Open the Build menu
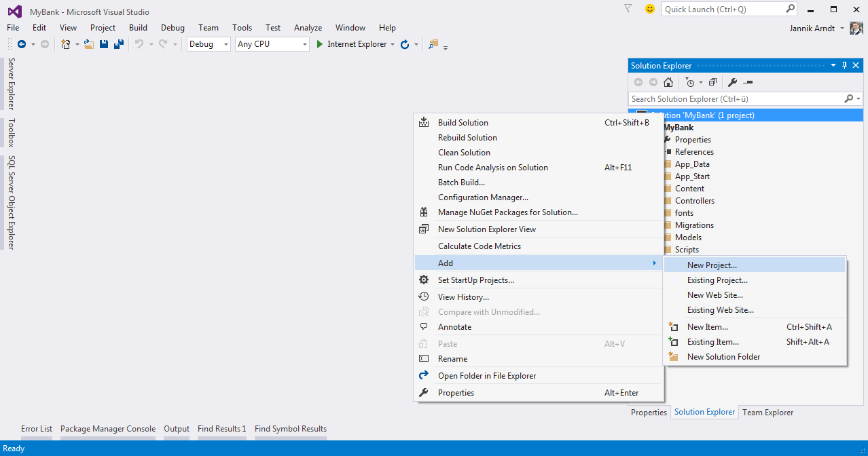The width and height of the screenshot is (868, 456). (138, 28)
